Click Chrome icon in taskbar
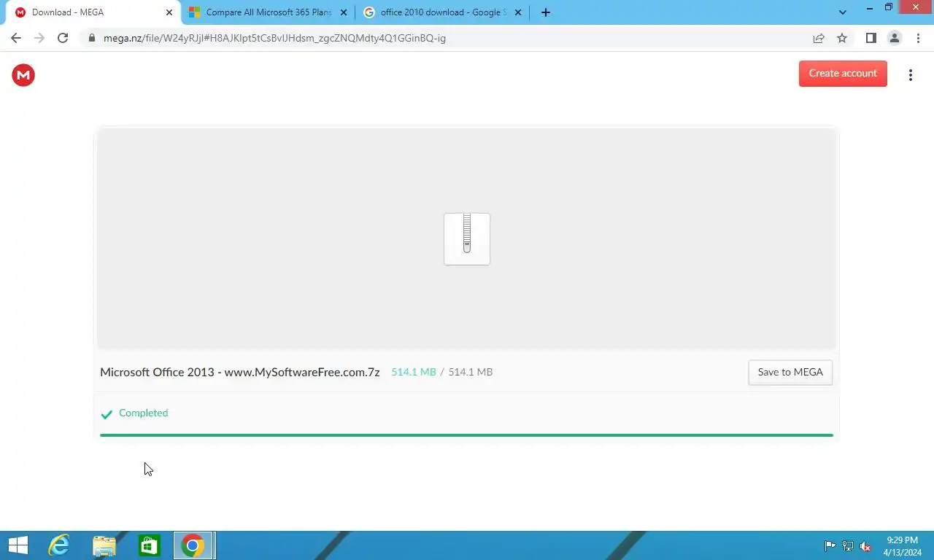 tap(193, 545)
